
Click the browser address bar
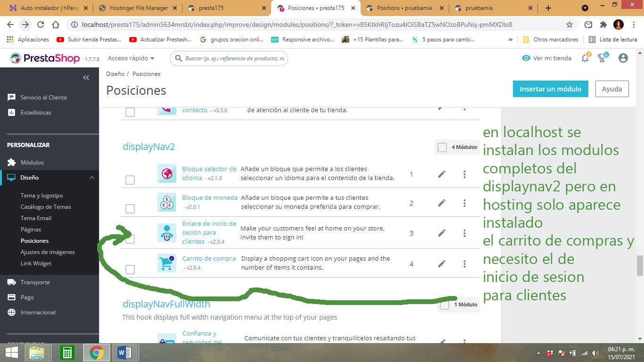(320, 25)
